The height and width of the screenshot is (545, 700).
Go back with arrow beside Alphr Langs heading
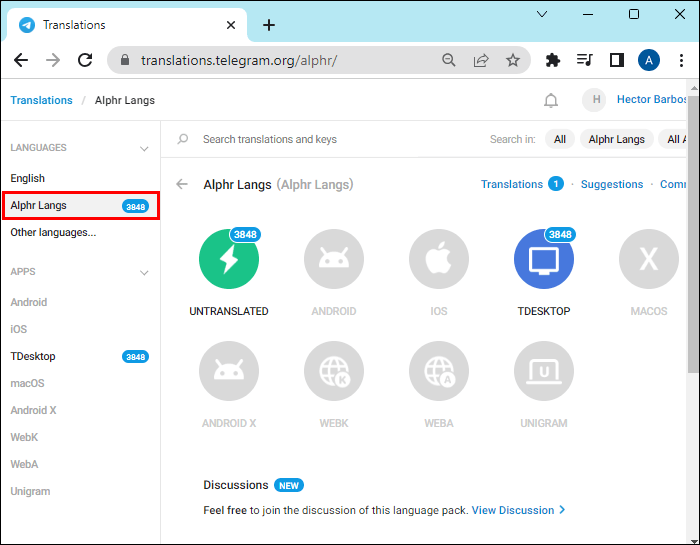(x=182, y=184)
